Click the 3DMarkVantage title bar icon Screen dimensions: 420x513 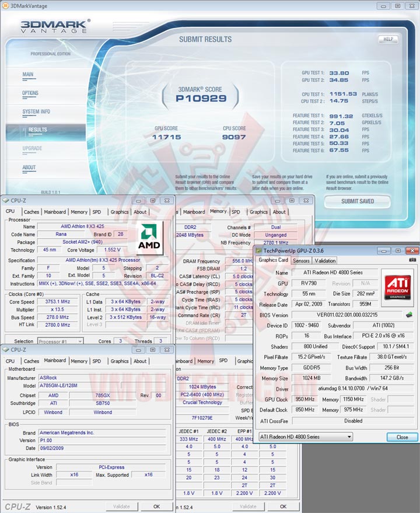point(6,6)
